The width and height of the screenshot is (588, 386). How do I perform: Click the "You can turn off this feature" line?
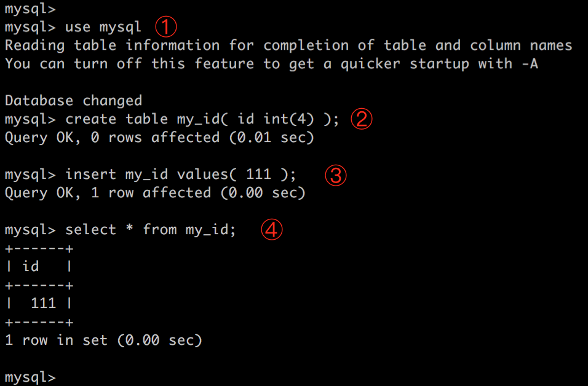tap(271, 64)
